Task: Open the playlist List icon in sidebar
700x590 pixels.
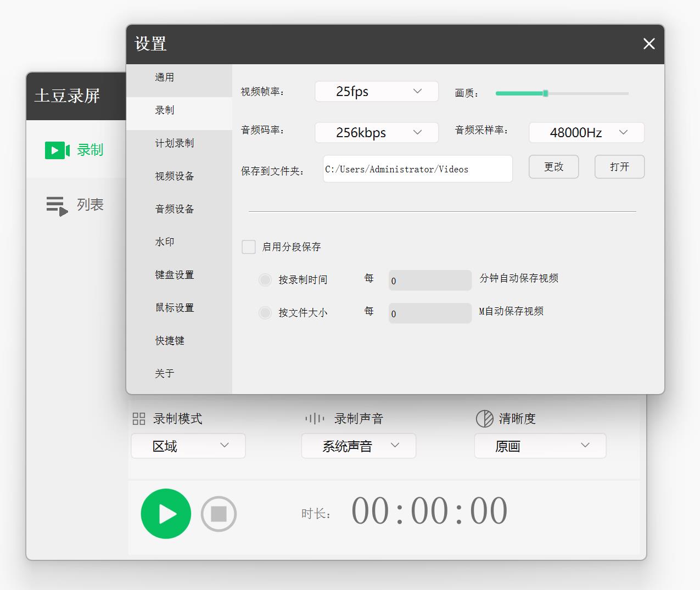Action: tap(57, 206)
